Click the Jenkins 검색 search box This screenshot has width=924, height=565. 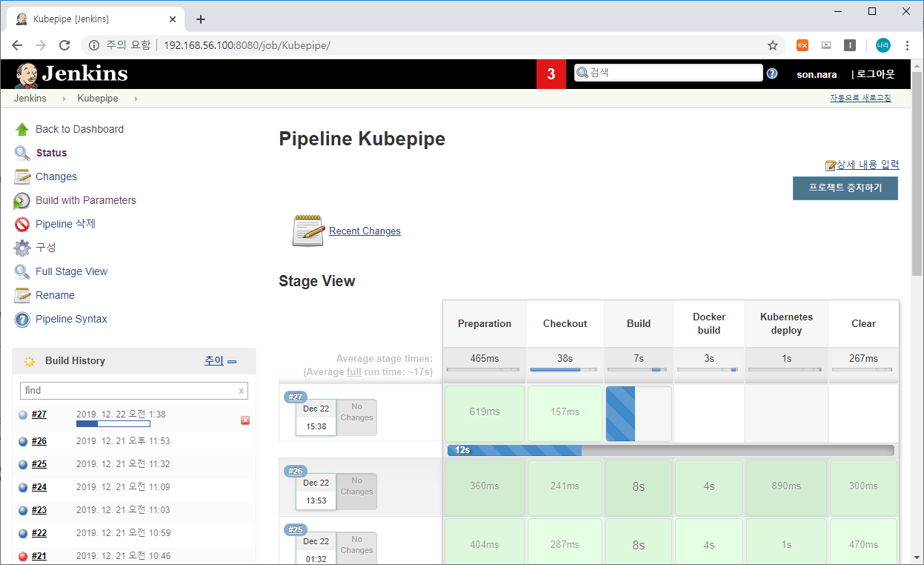(x=668, y=73)
